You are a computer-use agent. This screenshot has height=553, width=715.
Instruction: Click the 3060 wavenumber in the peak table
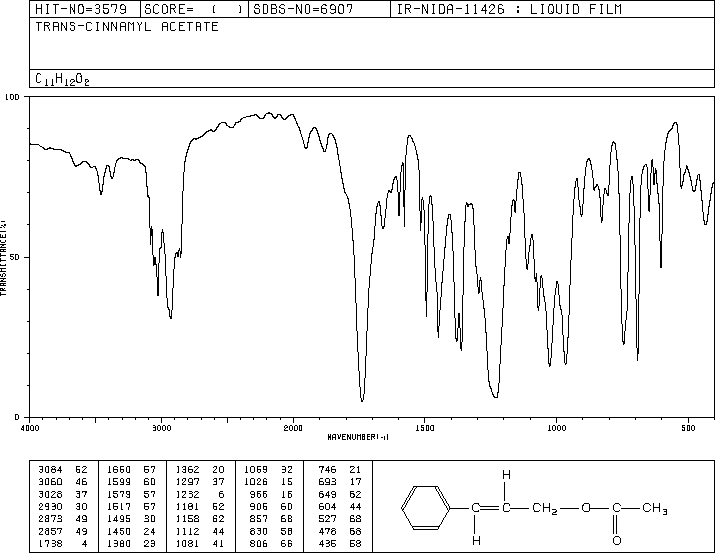(50, 482)
